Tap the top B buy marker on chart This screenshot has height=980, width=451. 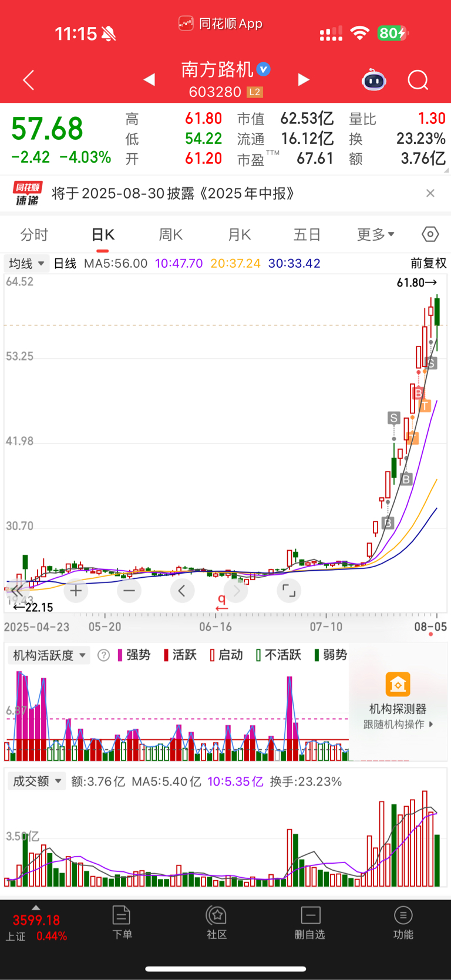pos(418,393)
